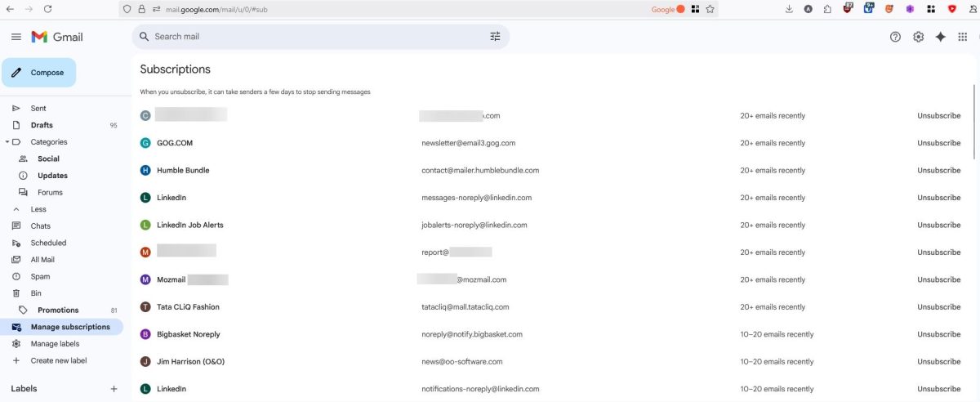Viewport: 980px width, 402px height.
Task: Click LinkedIn Job Alerts avatar icon
Action: (145, 225)
